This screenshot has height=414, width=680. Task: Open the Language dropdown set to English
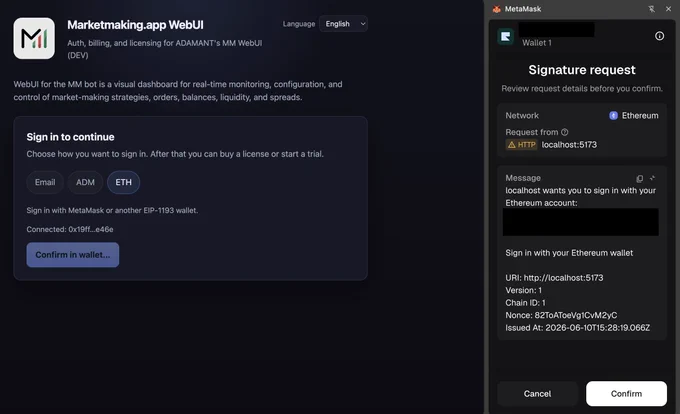click(x=343, y=24)
